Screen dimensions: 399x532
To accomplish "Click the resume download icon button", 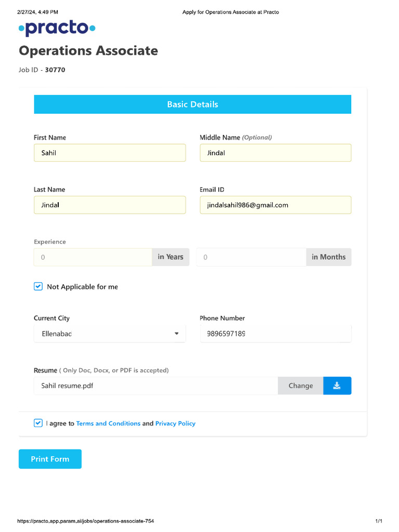I will pos(337,385).
